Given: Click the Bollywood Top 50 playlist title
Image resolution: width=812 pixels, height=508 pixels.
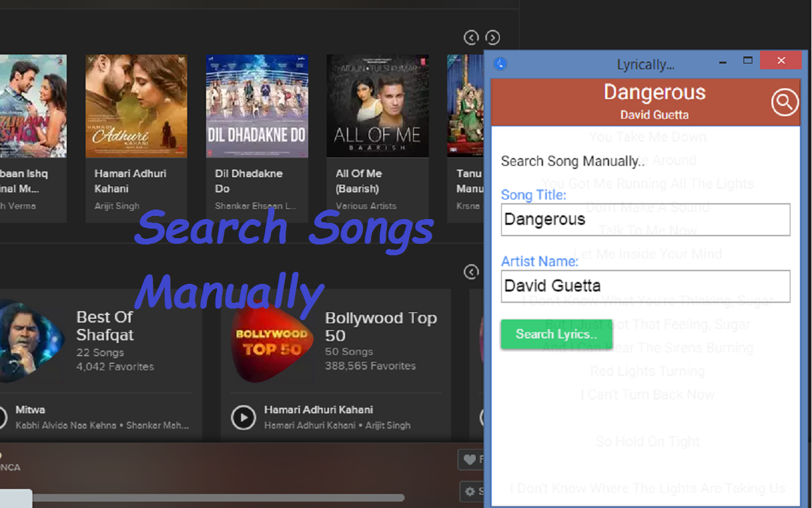Looking at the screenshot, I should (x=381, y=326).
